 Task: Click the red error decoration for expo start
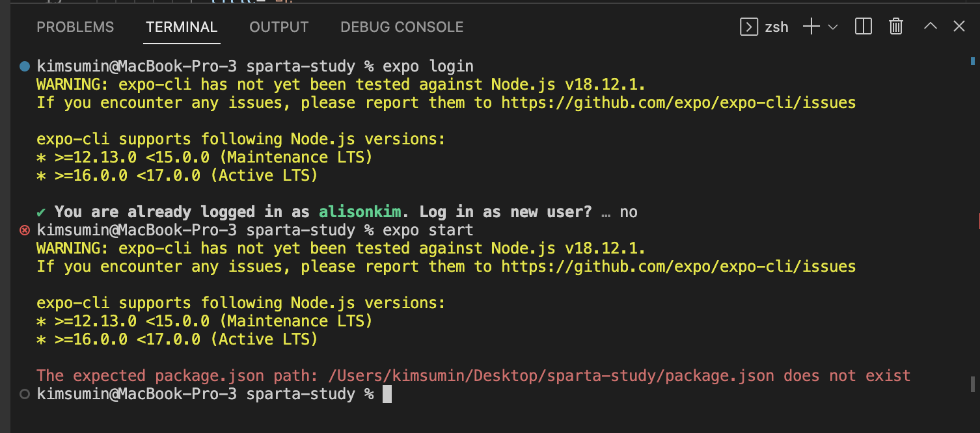25,230
